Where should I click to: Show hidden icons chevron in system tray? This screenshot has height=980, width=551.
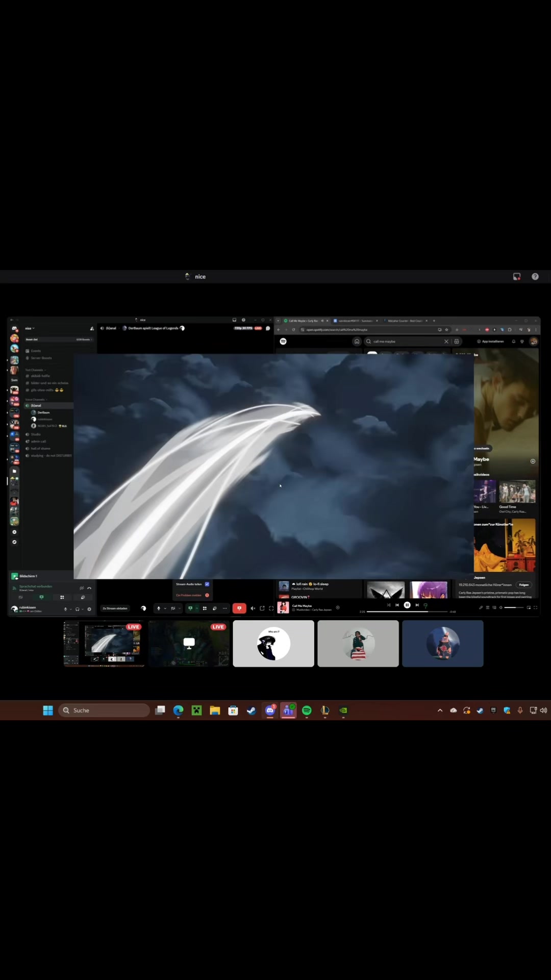pyautogui.click(x=440, y=710)
